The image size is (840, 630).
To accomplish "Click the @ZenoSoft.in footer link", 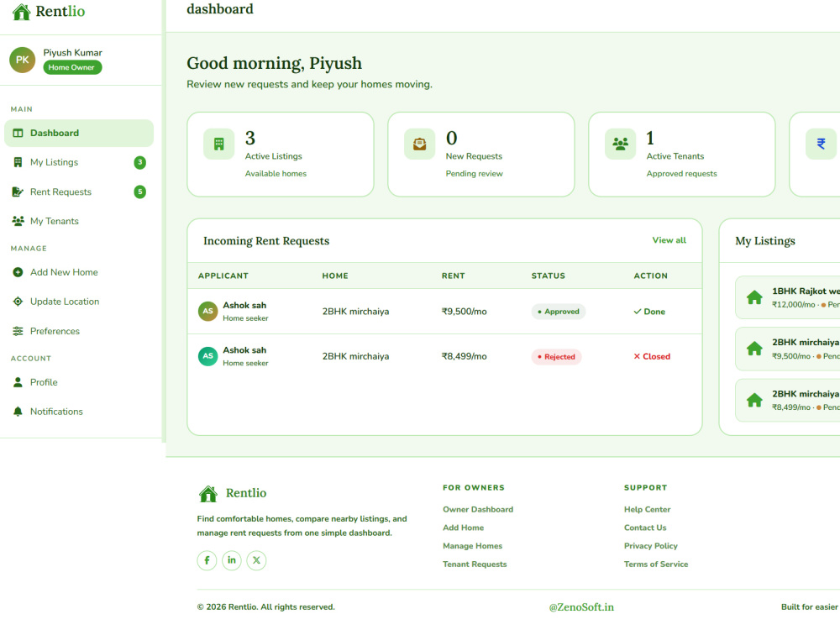I will coord(581,607).
